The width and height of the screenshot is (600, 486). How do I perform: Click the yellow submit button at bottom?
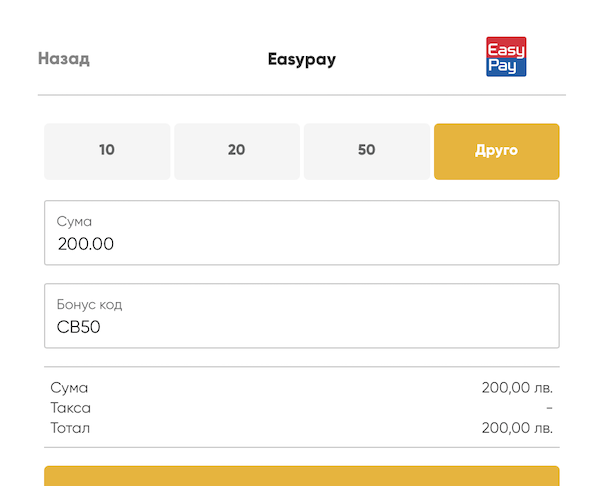302,476
